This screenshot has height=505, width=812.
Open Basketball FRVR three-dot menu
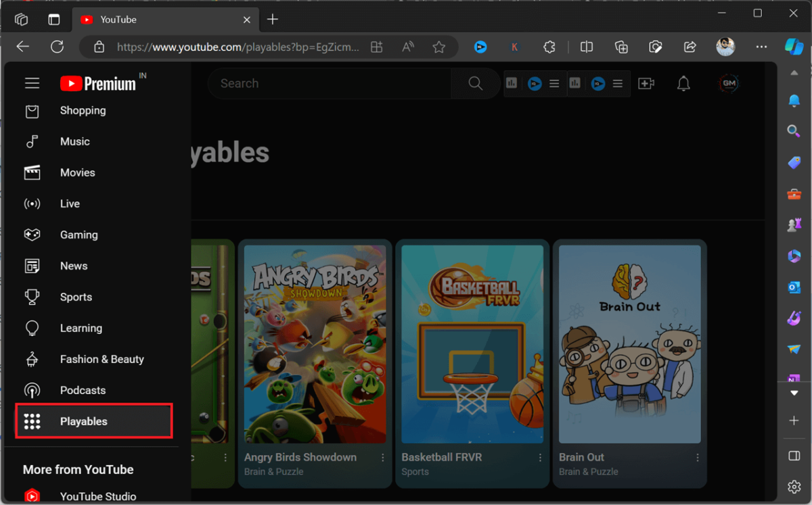(x=540, y=458)
